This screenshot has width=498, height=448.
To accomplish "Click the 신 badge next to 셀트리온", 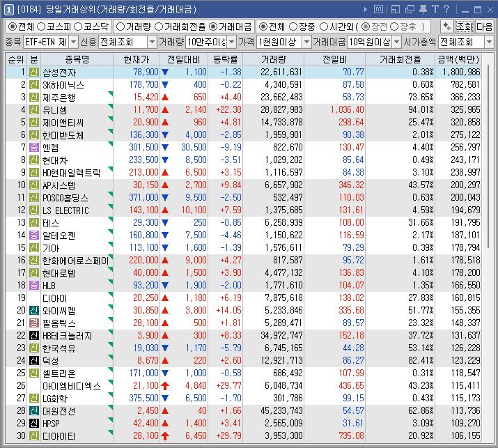I will [34, 373].
